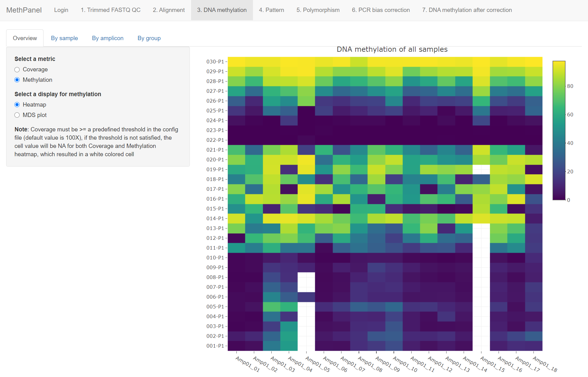Viewport: 588px width, 377px height.
Task: Open 7. DNA methylation after correction
Action: (467, 10)
